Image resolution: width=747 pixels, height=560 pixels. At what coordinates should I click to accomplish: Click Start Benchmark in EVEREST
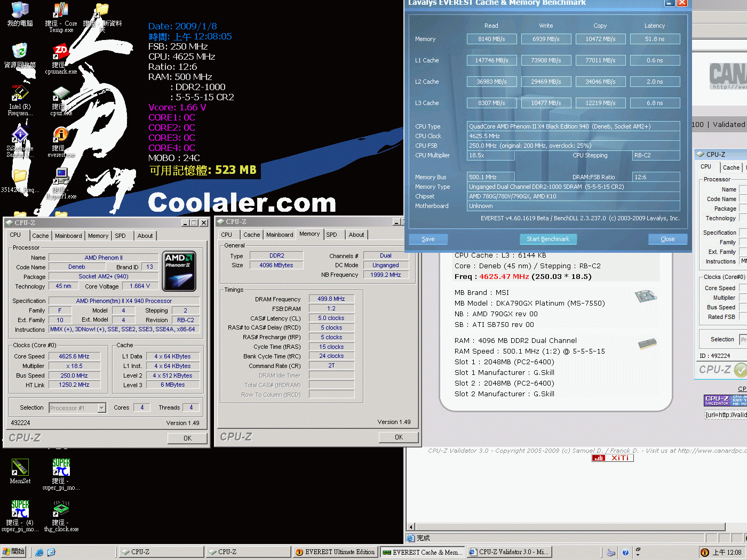pos(548,239)
